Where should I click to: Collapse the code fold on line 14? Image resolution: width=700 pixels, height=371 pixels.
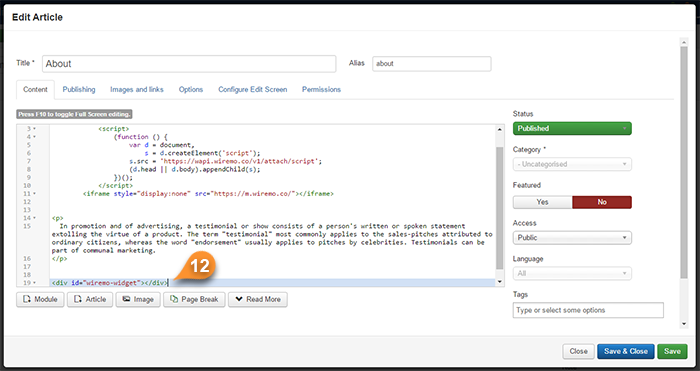[34, 218]
